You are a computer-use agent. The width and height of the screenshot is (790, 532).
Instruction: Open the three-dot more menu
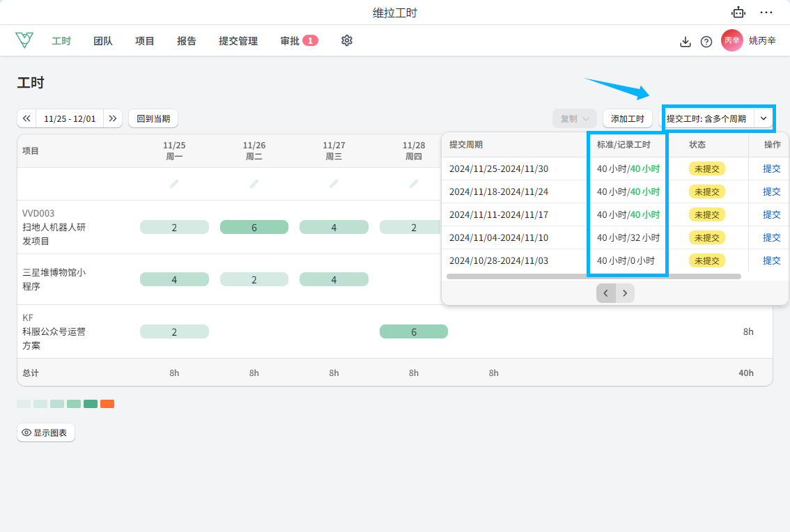[766, 13]
